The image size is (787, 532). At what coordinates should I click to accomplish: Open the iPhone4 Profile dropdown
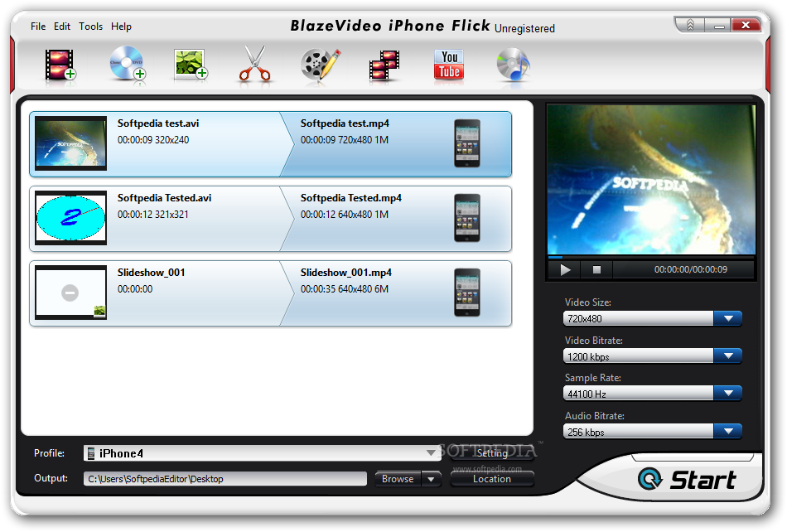pos(263,453)
